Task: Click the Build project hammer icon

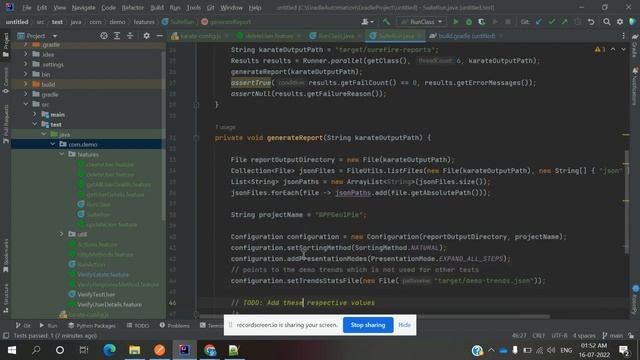Action: click(386, 22)
